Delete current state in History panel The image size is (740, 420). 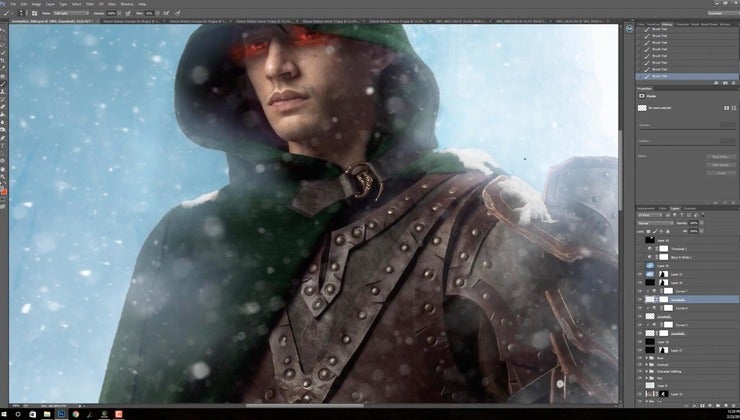733,83
